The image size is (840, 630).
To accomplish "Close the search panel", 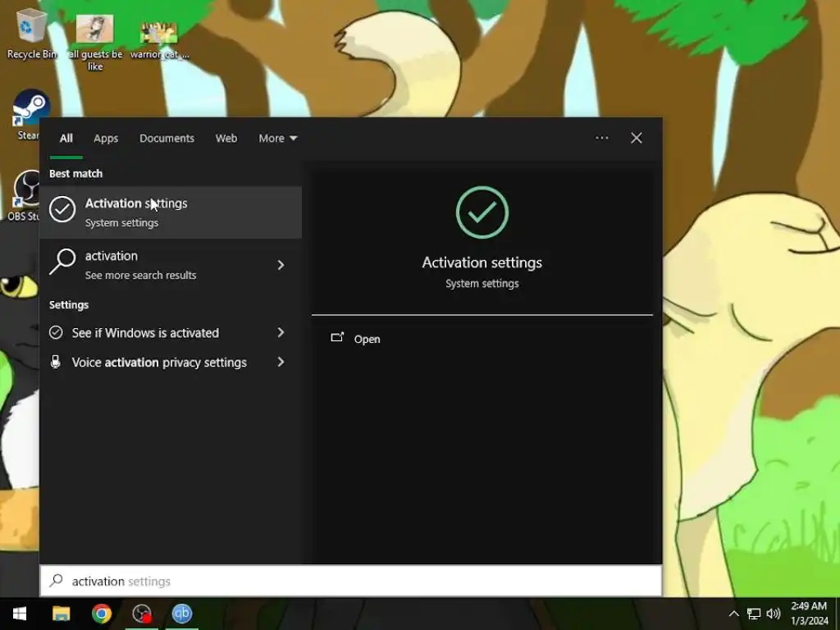I will pyautogui.click(x=637, y=138).
